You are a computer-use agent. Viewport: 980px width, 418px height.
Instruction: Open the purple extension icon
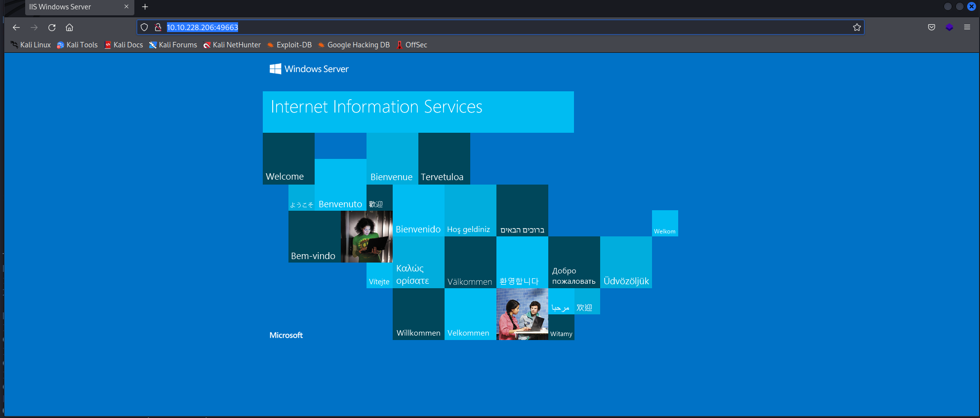point(949,28)
